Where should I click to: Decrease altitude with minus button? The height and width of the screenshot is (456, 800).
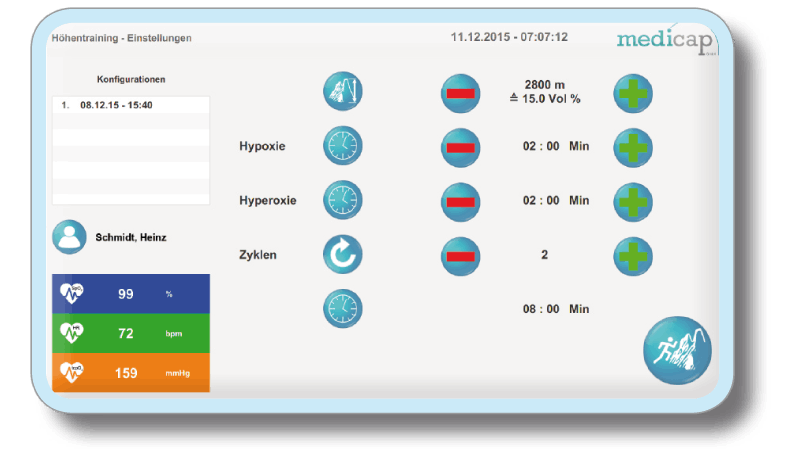coord(461,93)
